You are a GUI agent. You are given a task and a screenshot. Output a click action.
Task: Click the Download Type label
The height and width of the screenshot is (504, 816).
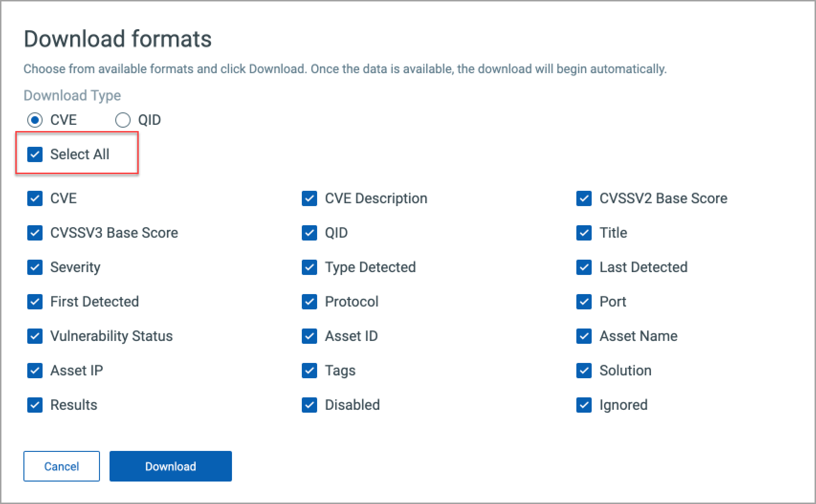[72, 95]
